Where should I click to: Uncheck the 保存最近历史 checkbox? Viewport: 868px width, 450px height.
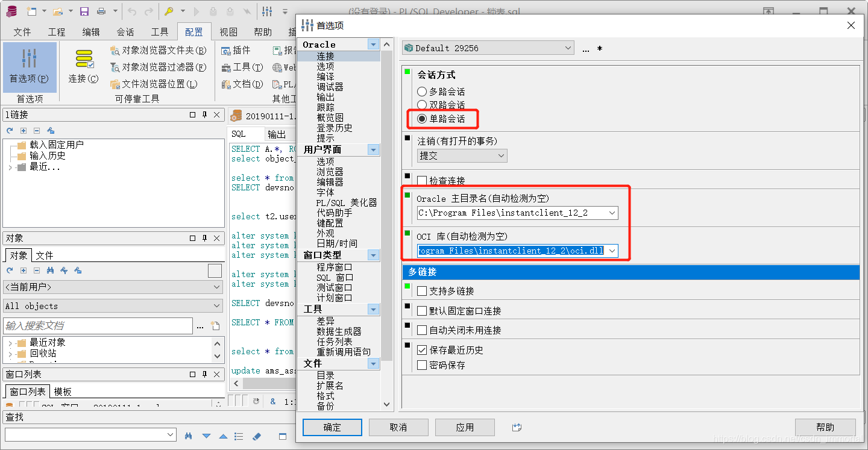(422, 349)
